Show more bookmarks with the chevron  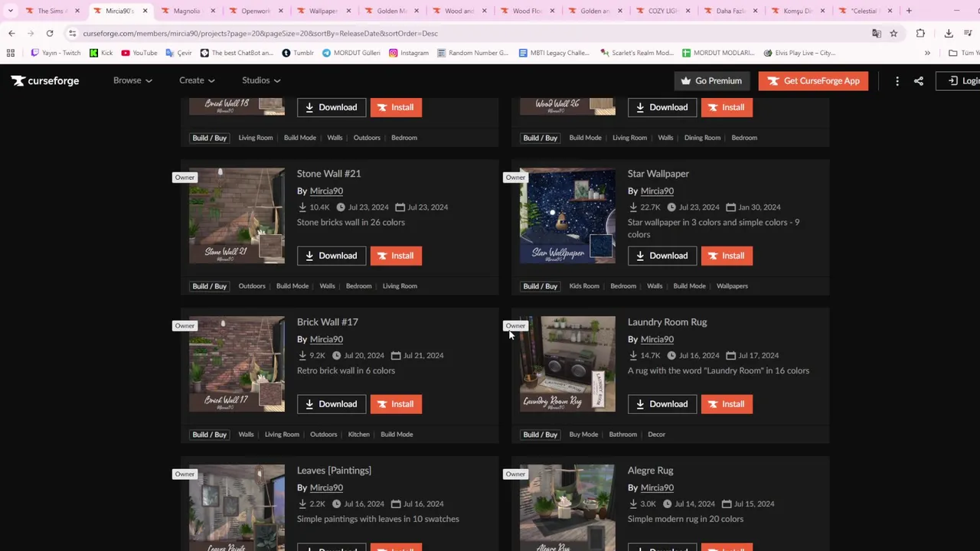[x=927, y=53]
